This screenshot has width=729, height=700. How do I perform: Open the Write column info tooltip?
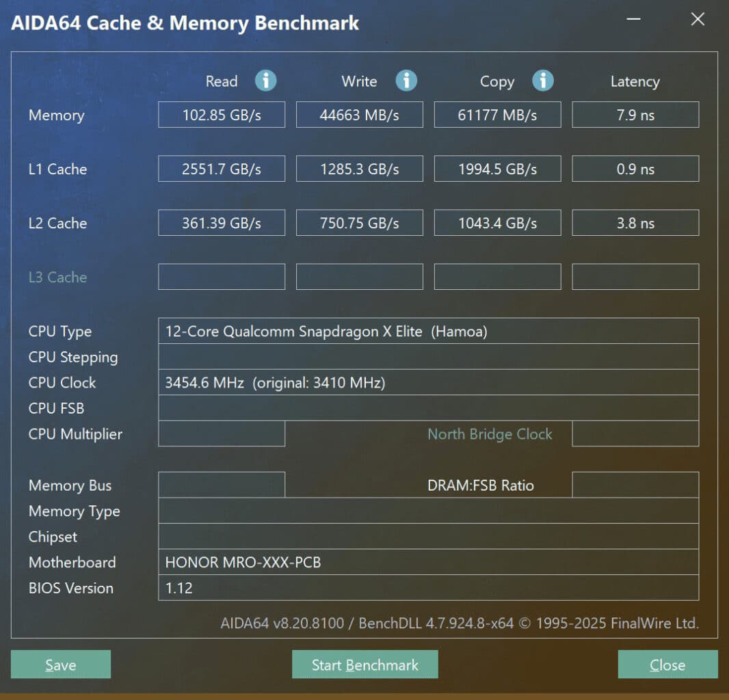406,81
